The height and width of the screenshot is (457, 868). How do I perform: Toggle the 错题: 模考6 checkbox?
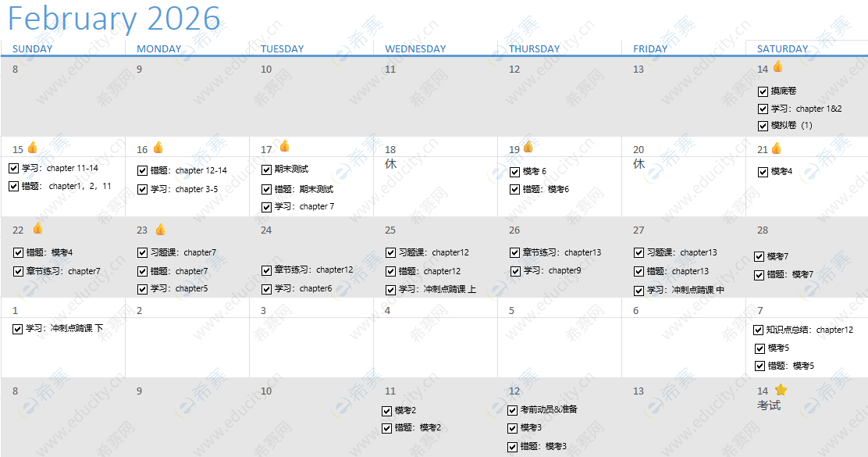515,190
